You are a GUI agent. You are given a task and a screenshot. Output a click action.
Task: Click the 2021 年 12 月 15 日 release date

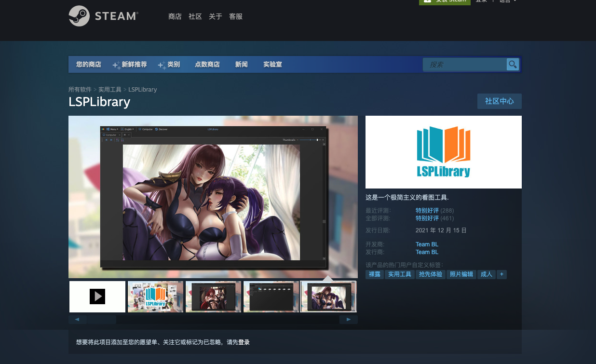click(441, 230)
